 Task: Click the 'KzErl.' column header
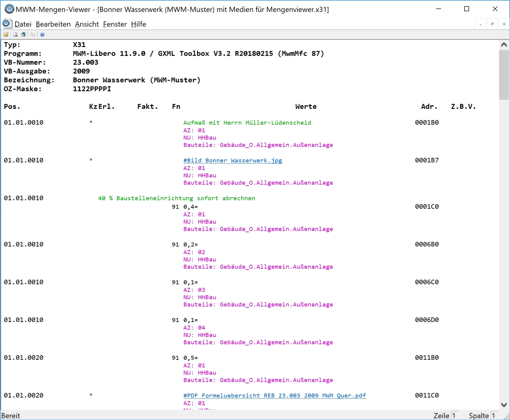[x=102, y=106]
